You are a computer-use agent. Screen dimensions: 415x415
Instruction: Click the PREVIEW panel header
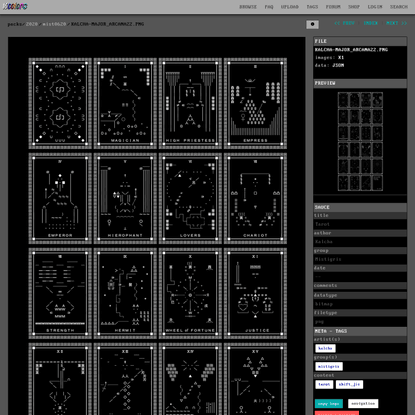point(360,83)
